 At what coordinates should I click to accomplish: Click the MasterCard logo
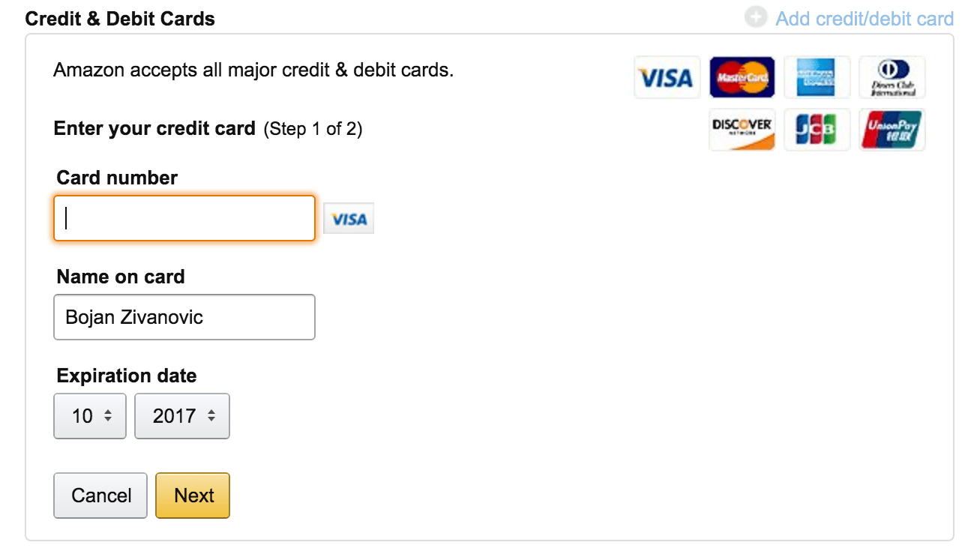point(742,76)
